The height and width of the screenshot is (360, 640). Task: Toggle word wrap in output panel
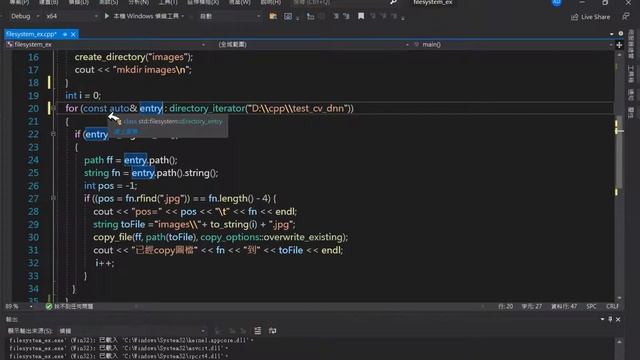coord(273,331)
